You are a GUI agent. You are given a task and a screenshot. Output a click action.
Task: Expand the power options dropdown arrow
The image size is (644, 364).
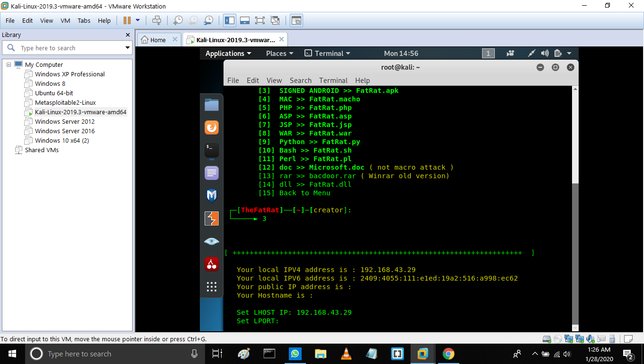[x=138, y=20]
